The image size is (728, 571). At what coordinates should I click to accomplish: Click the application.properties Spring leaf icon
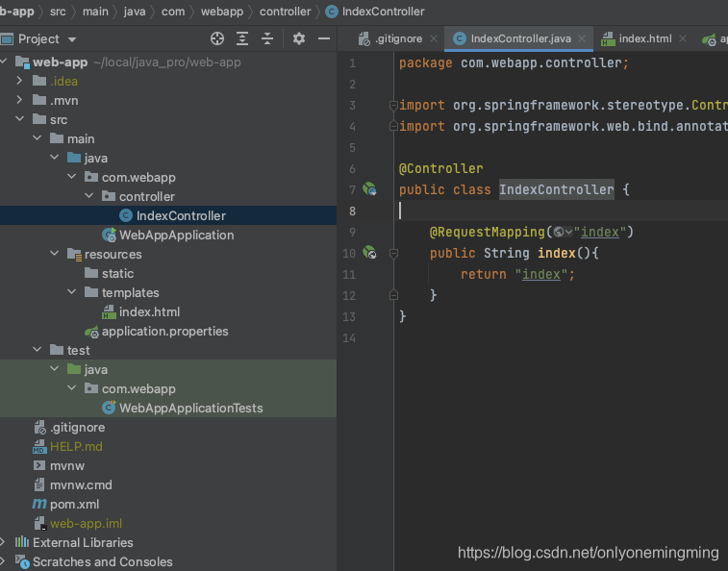(x=91, y=332)
